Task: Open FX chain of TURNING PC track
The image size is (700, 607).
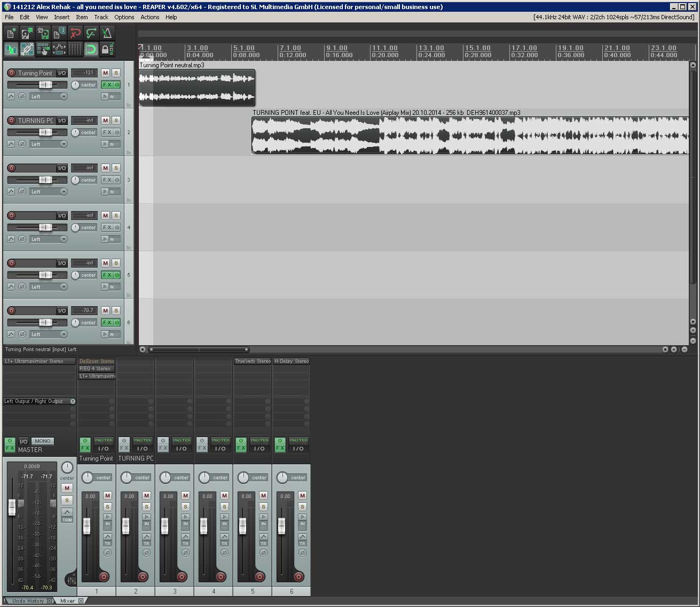Action: [107, 133]
